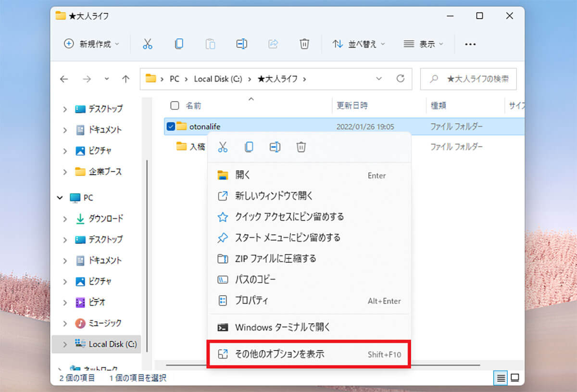Click the Cut icon in the top toolbar
The image size is (577, 392).
tap(148, 44)
